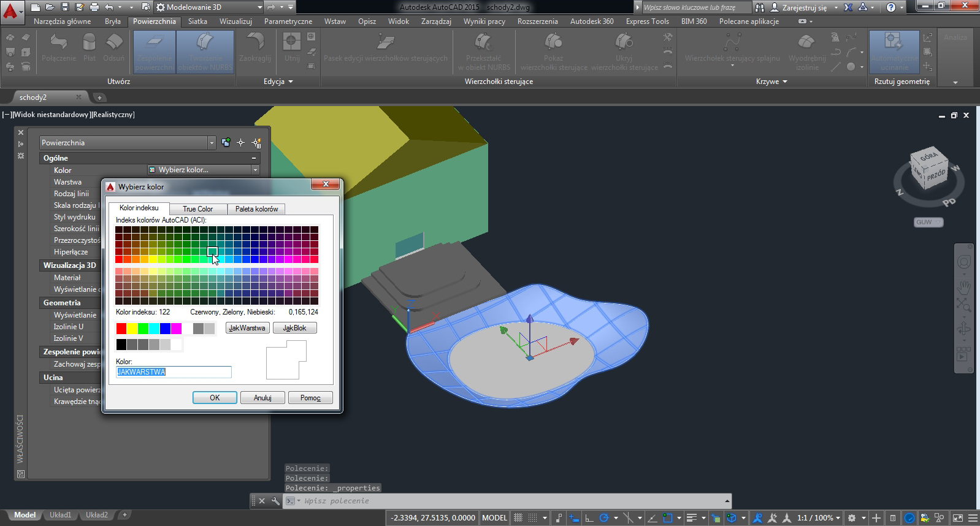Open the Paleta kolorów tab
This screenshot has height=526, width=980.
256,209
